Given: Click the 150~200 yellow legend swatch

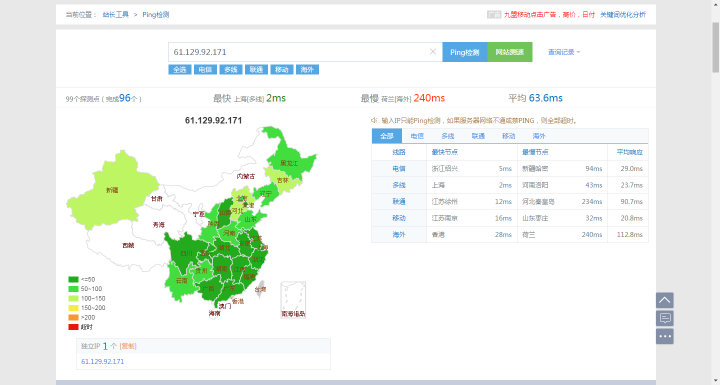Looking at the screenshot, I should [x=73, y=308].
